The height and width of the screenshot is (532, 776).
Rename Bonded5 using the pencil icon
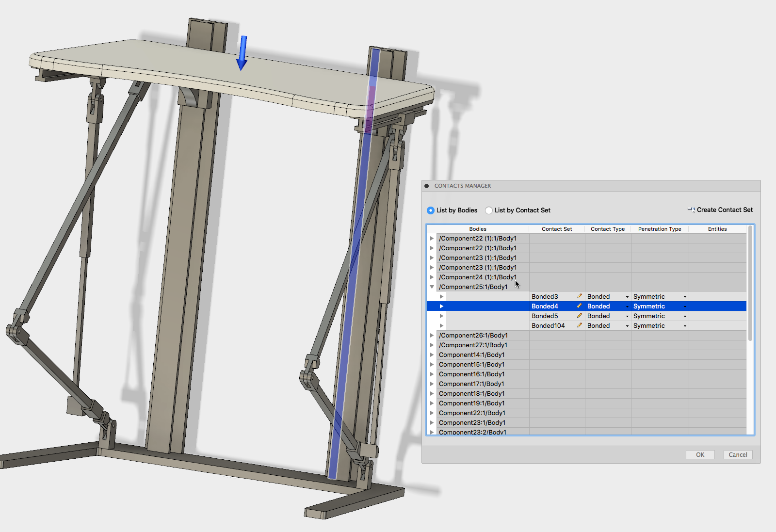click(x=579, y=316)
